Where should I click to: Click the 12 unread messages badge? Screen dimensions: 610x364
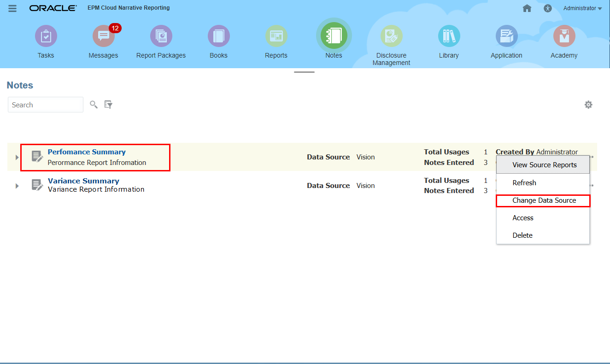click(x=115, y=29)
